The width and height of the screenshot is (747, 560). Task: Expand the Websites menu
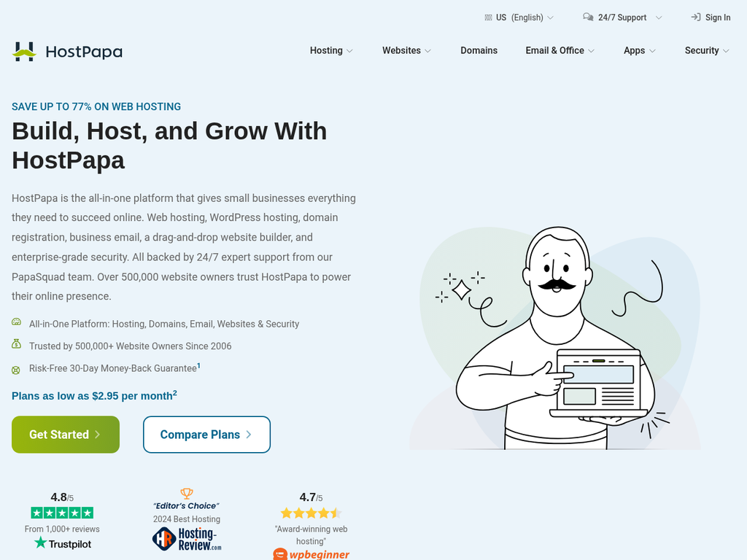point(406,50)
